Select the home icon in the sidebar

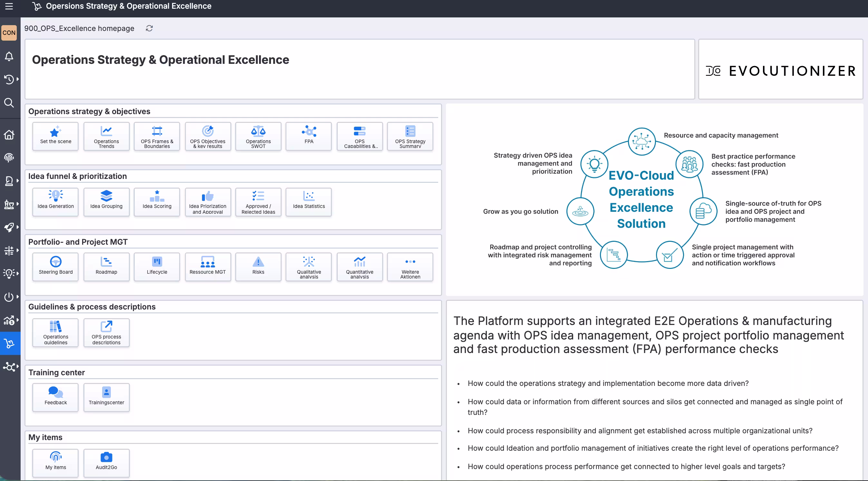pos(9,134)
